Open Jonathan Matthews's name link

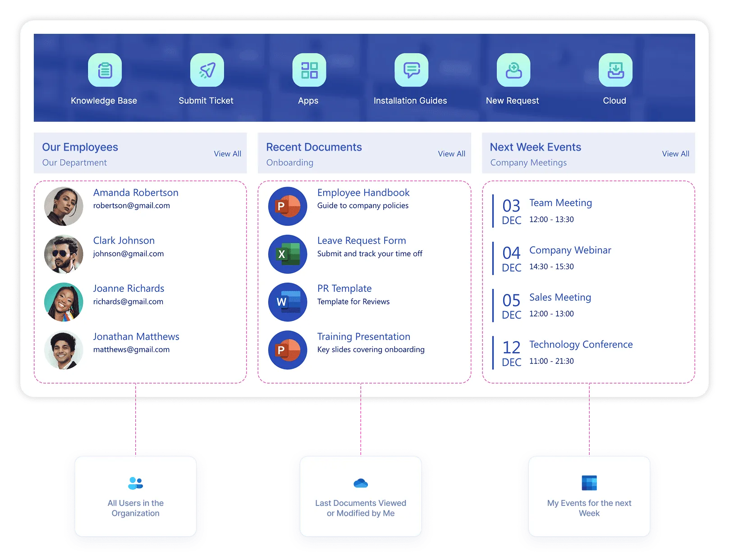(136, 336)
